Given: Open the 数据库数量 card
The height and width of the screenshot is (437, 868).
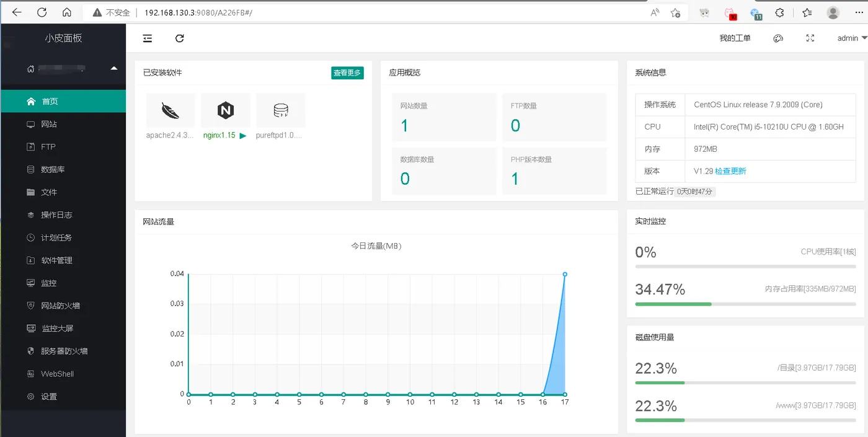Looking at the screenshot, I should (x=444, y=170).
